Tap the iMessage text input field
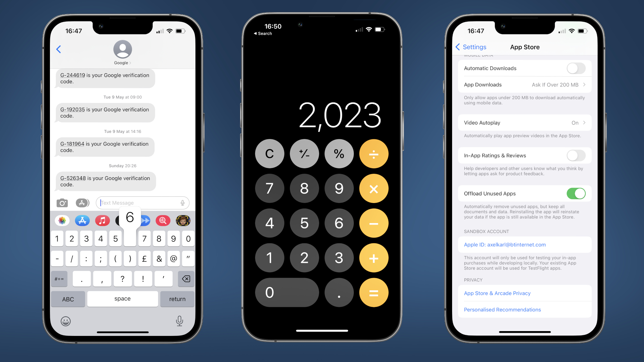This screenshot has height=362, width=644. click(142, 202)
